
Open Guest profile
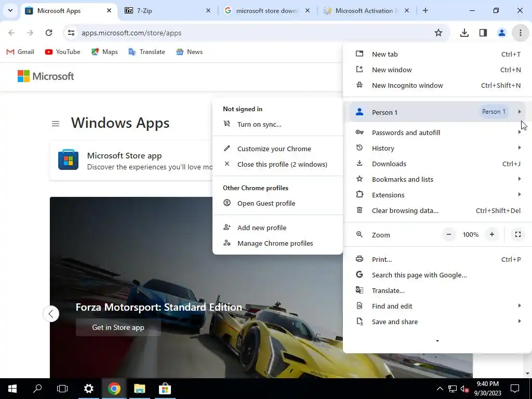tap(277, 204)
